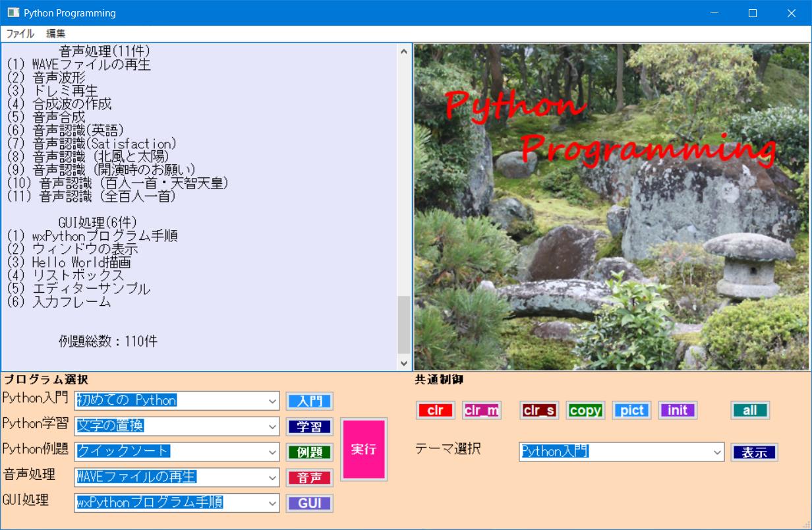Click the text list scrollbar down arrow
812x530 pixels.
pyautogui.click(x=405, y=363)
